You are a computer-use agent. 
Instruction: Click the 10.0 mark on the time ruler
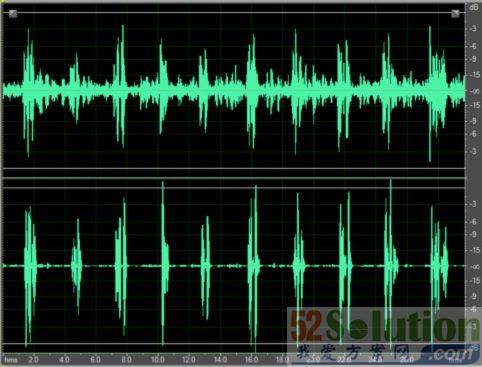tap(157, 360)
